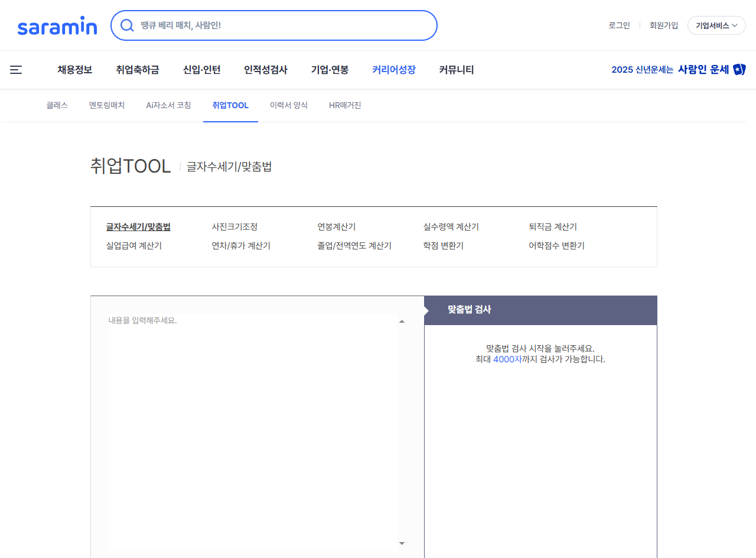Select the 학점 변환기 tool
Image resolution: width=756 pixels, height=558 pixels.
[x=445, y=245]
